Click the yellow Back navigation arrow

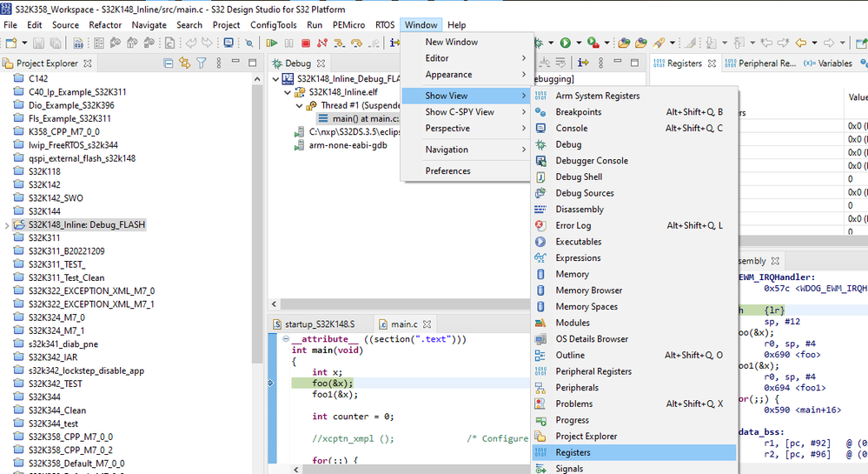tap(801, 43)
